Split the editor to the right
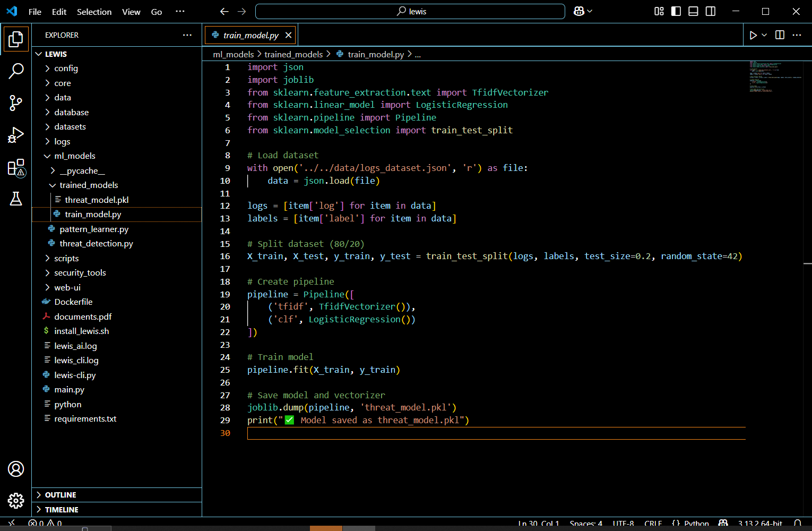 tap(780, 35)
